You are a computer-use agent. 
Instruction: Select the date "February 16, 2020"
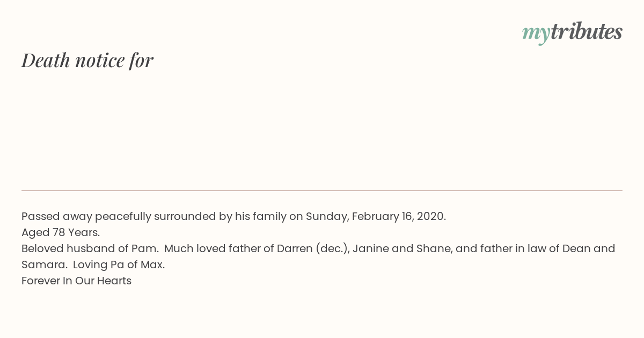coord(398,217)
